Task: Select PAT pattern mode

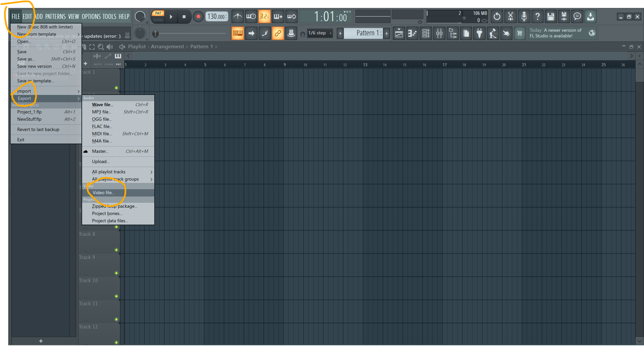Action: [x=158, y=13]
